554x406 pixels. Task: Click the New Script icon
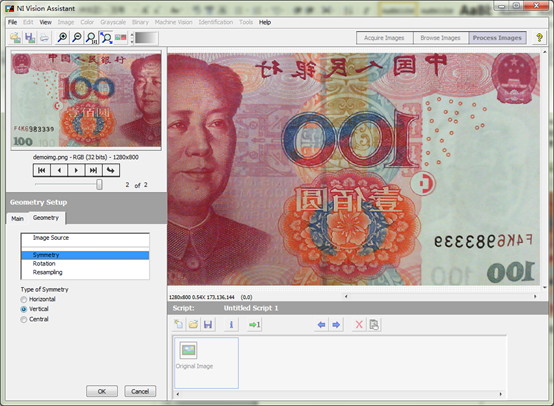coord(179,324)
